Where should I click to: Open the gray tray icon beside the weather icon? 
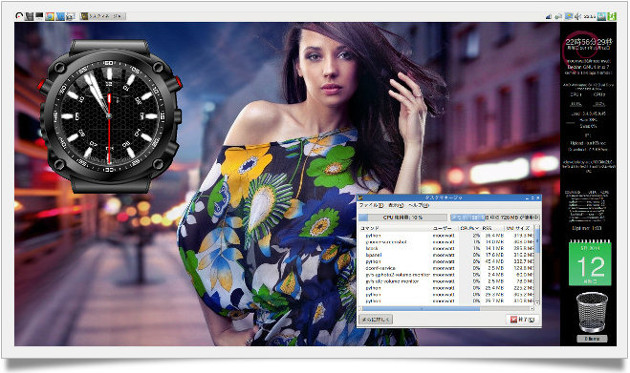pyautogui.click(x=558, y=16)
